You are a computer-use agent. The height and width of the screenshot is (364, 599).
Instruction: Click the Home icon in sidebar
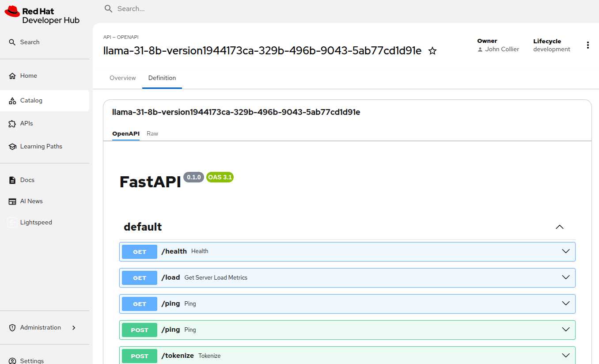12,76
